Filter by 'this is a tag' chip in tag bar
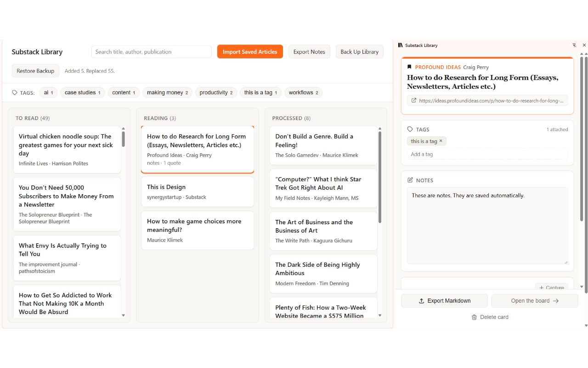This screenshot has height=368, width=588. [261, 92]
